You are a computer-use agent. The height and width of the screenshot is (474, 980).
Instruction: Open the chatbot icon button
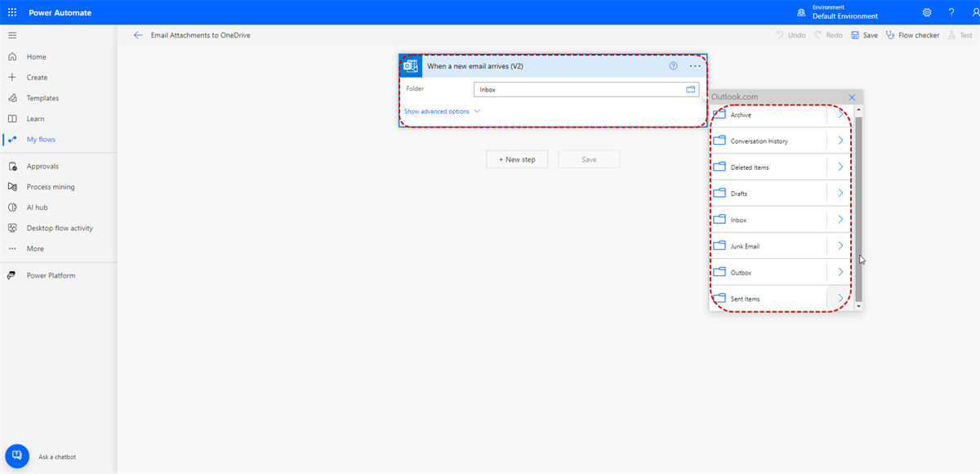17,457
